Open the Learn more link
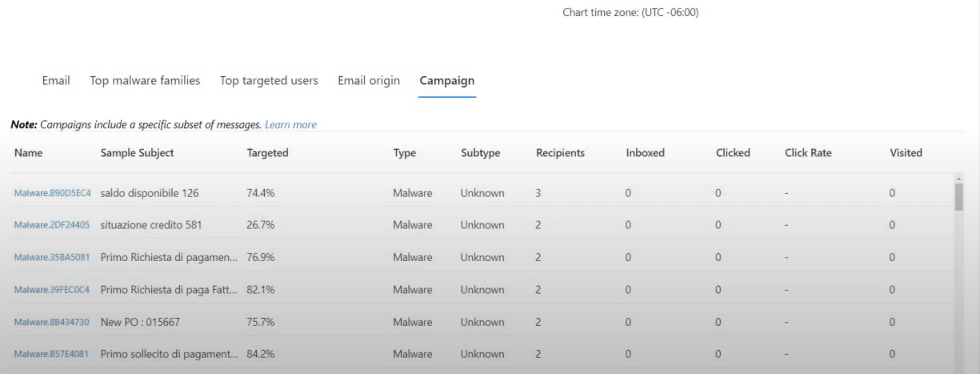Screen dimensions: 980x374 point(290,125)
